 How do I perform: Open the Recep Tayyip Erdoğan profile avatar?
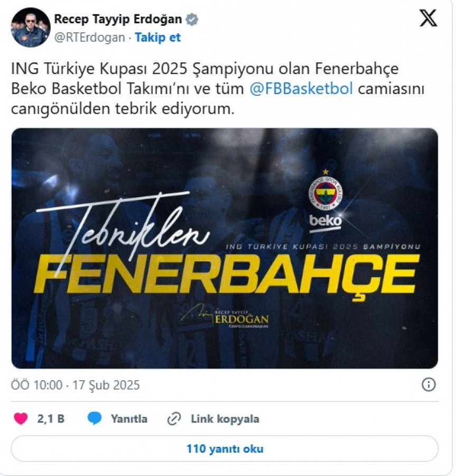31,28
